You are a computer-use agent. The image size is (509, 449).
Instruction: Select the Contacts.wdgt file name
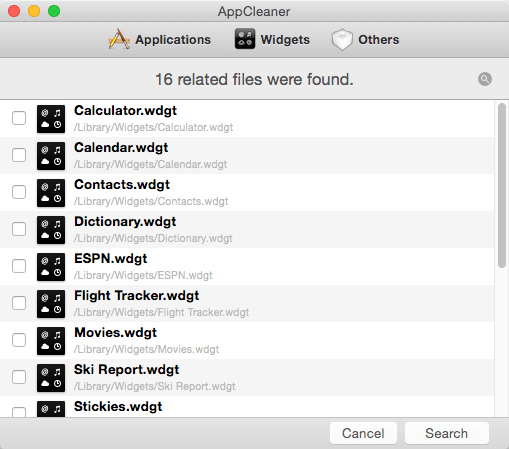pyautogui.click(x=122, y=185)
